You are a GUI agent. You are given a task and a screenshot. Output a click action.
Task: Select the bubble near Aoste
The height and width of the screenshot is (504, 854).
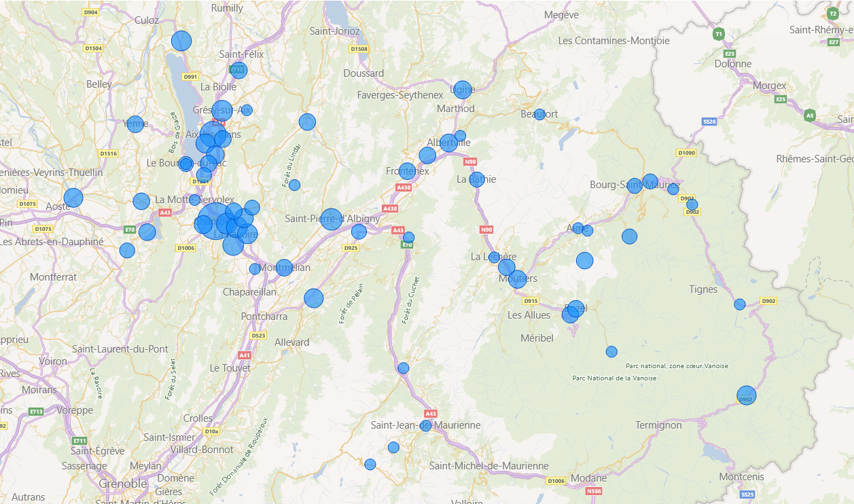pyautogui.click(x=73, y=198)
